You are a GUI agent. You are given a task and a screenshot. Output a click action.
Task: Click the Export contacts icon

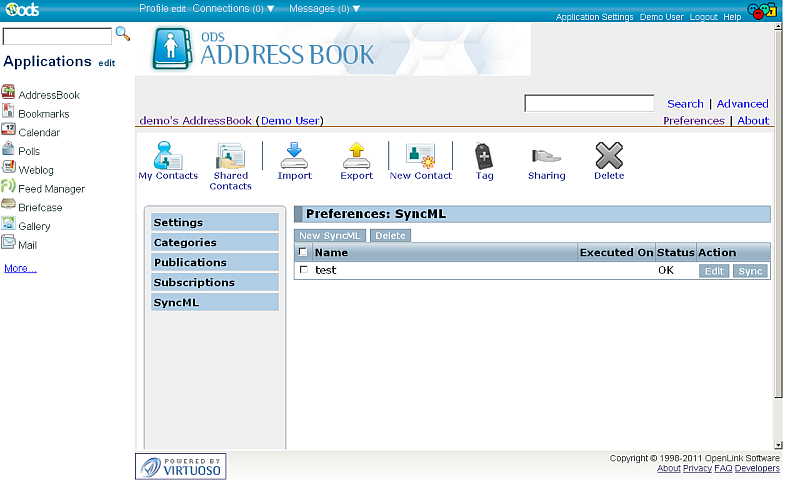356,156
